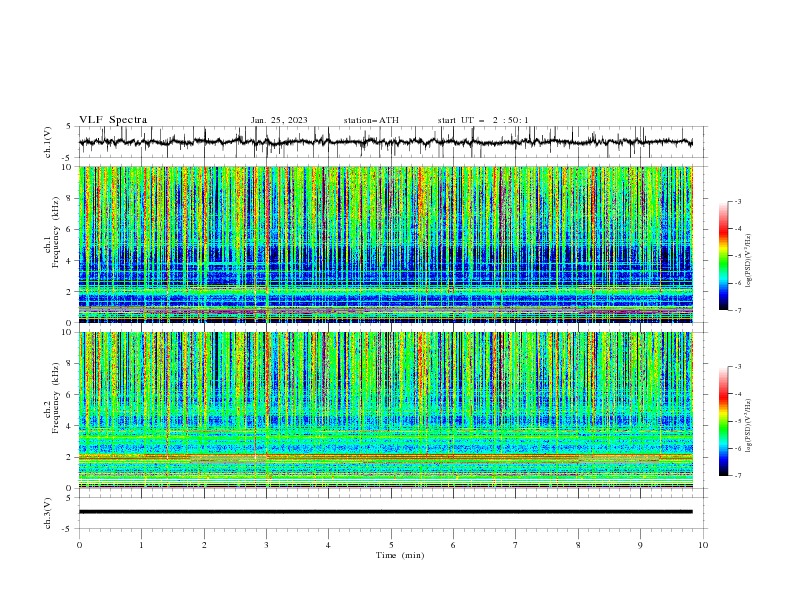Click time axis tick label '3'
Viewport: 792px width, 612px height.
[266, 545]
